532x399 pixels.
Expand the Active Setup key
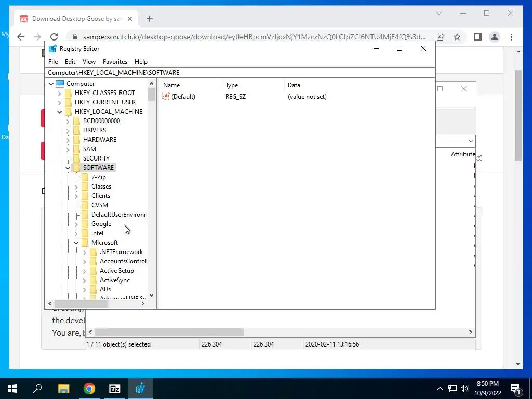click(x=85, y=271)
